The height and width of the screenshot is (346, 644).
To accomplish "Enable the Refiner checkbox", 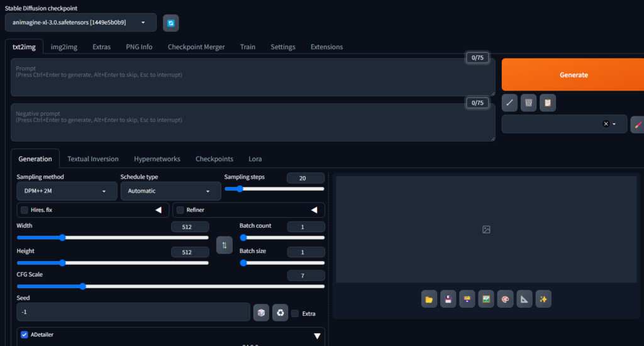I will coord(180,210).
